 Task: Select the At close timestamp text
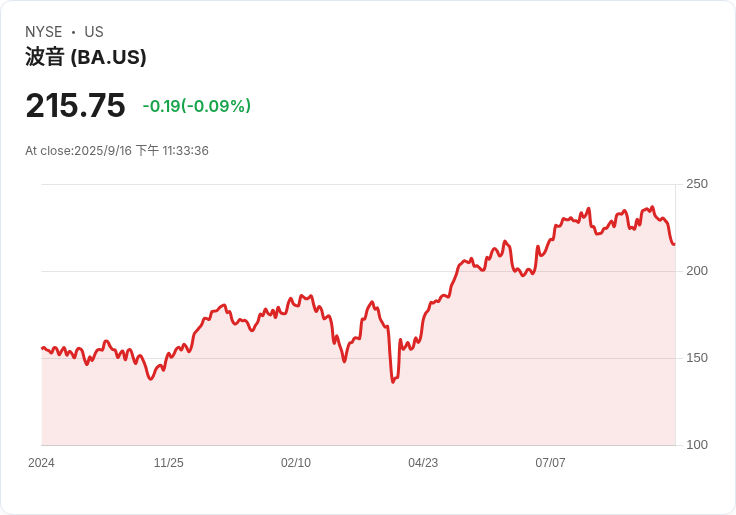pyautogui.click(x=117, y=151)
